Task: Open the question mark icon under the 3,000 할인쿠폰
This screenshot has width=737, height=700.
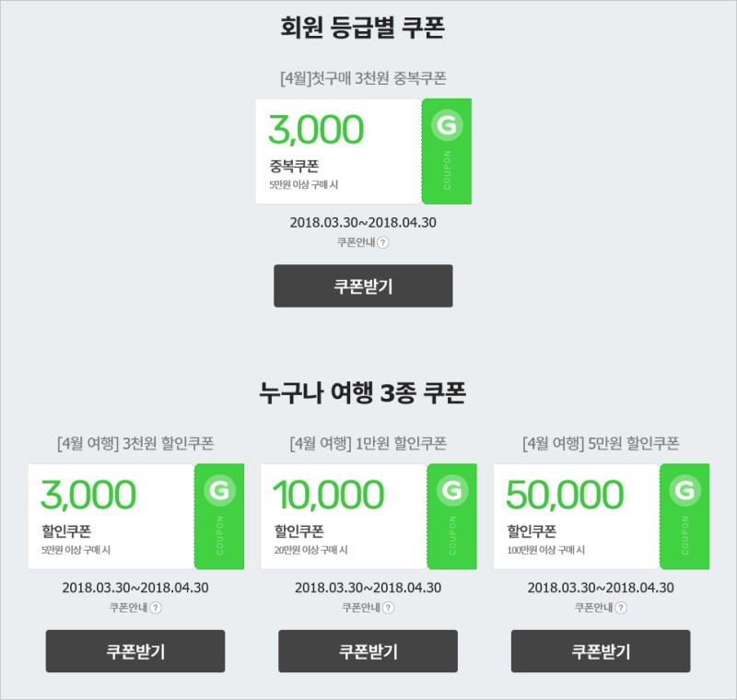Action: (x=156, y=608)
